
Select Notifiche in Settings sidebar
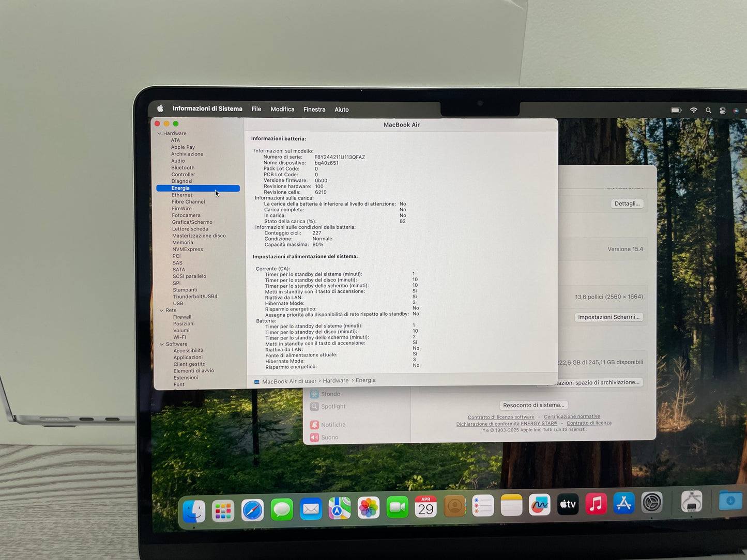[x=328, y=425]
